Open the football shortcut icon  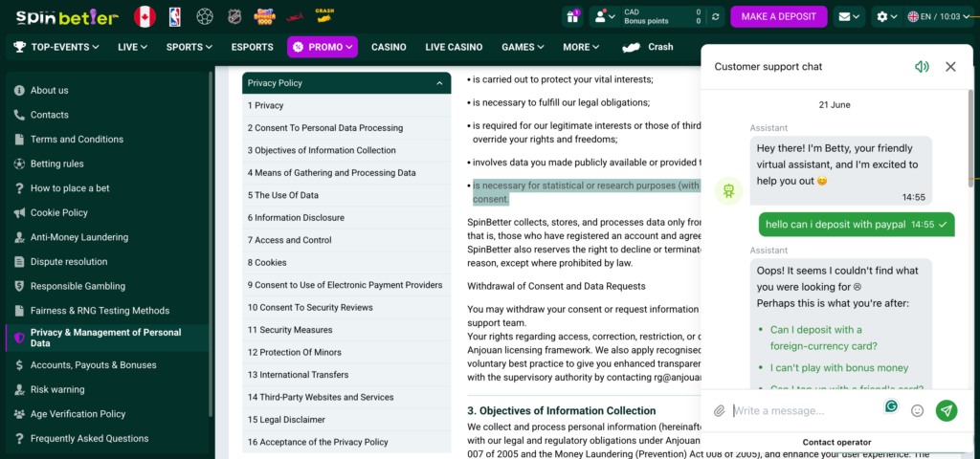(205, 17)
